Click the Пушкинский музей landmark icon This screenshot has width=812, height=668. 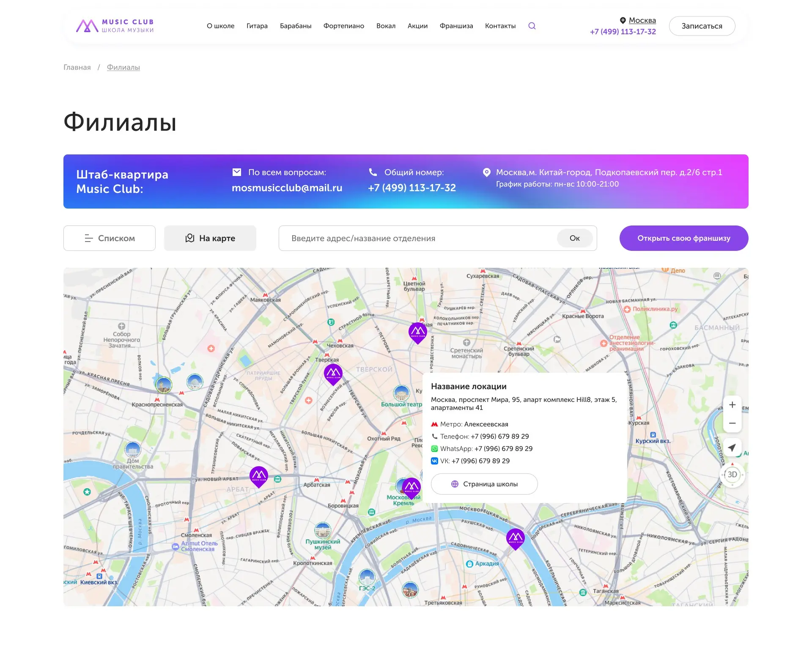point(323,530)
